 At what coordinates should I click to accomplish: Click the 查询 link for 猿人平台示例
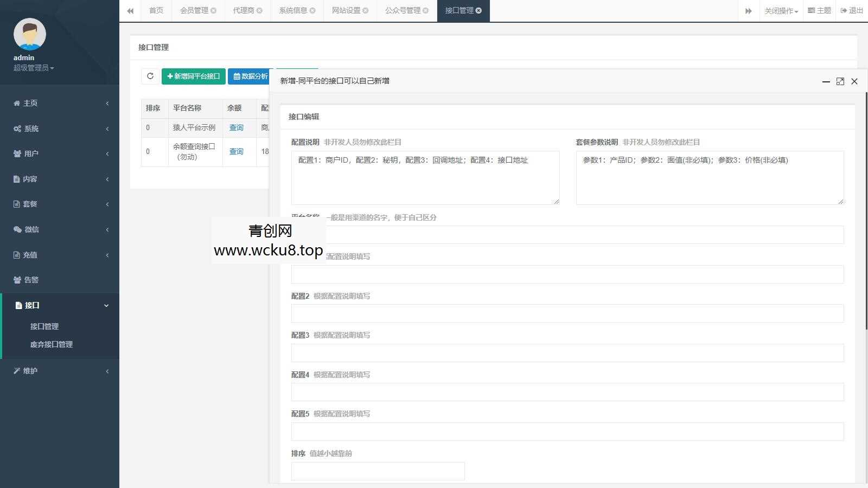click(x=237, y=127)
